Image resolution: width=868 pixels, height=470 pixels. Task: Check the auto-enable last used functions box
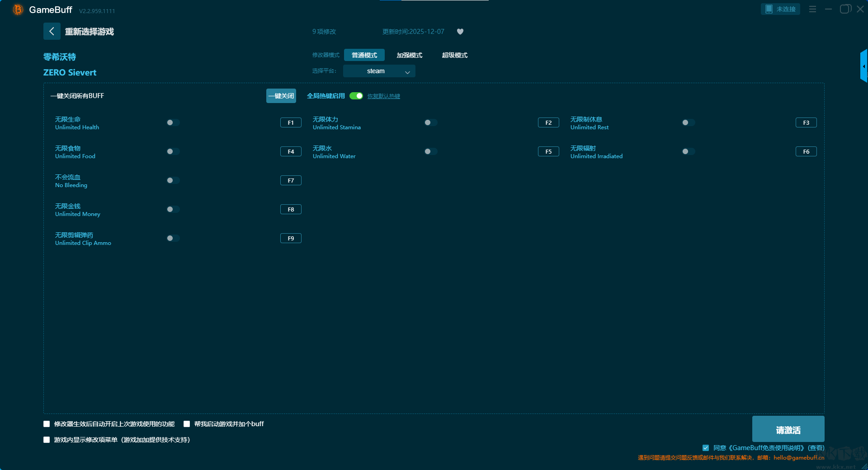47,424
